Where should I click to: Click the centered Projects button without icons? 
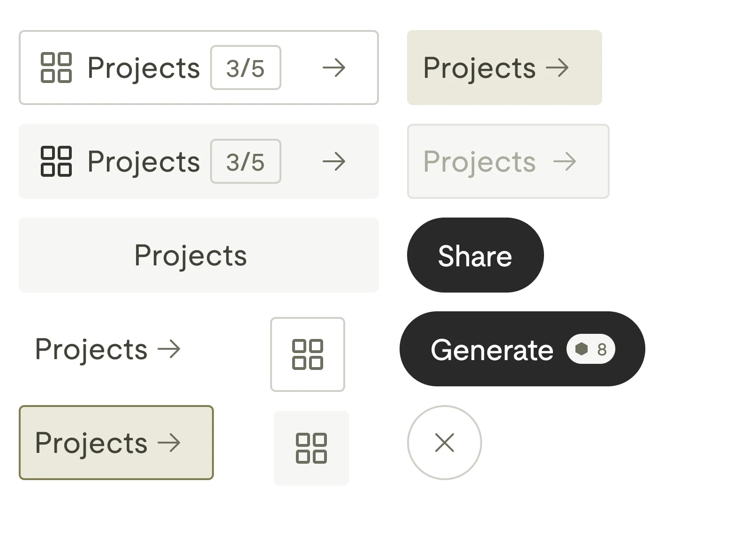[198, 255]
